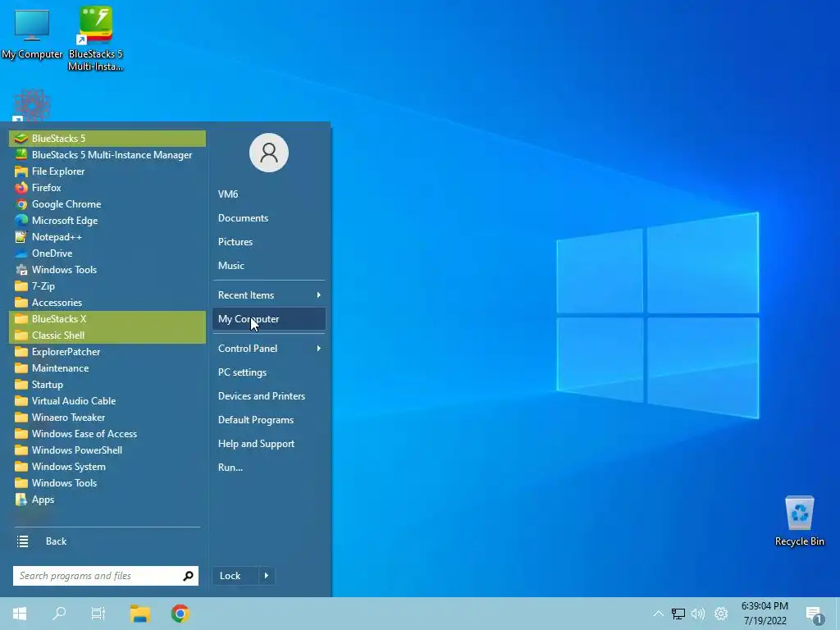The width and height of the screenshot is (840, 630).
Task: Open Music from the start menu
Action: point(269,265)
